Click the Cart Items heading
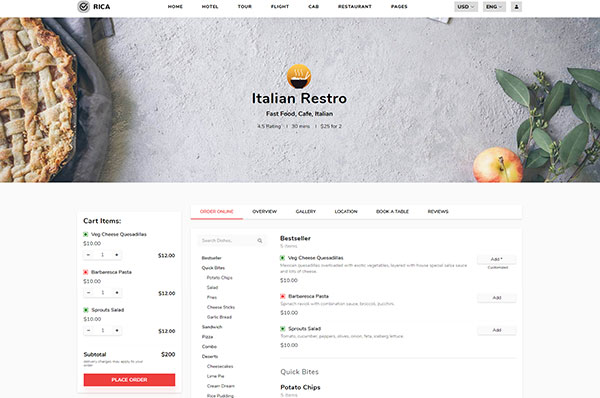The width and height of the screenshot is (600, 398). pyautogui.click(x=102, y=221)
